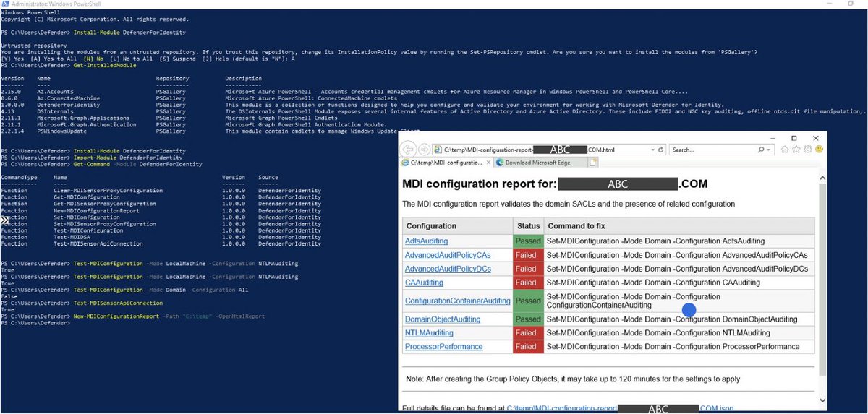
Task: Open the AdvancedAuditPolicyCAs link
Action: tap(448, 255)
